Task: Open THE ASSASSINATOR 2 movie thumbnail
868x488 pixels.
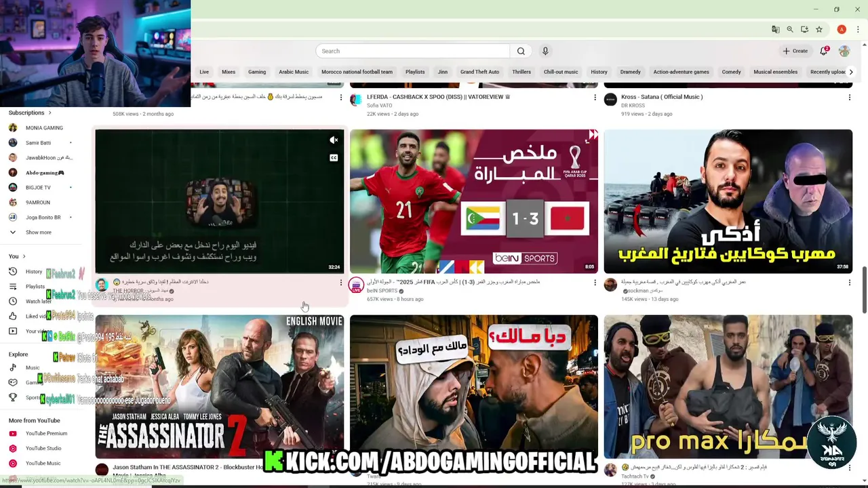Action: tap(220, 386)
